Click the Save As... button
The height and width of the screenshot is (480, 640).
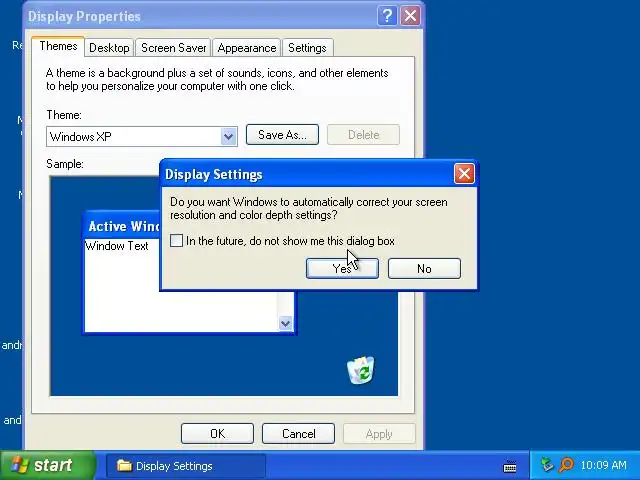coord(282,135)
